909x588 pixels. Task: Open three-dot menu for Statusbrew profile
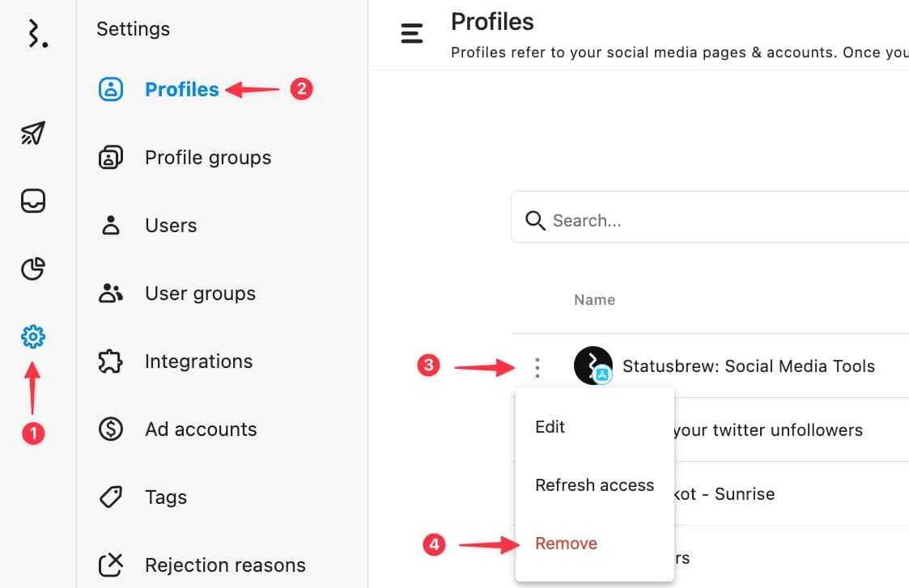[537, 367]
